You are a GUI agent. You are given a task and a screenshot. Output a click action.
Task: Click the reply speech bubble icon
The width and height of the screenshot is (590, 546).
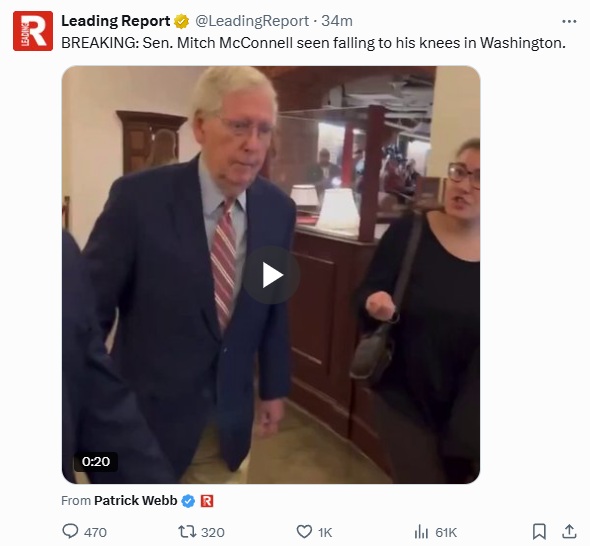click(70, 531)
